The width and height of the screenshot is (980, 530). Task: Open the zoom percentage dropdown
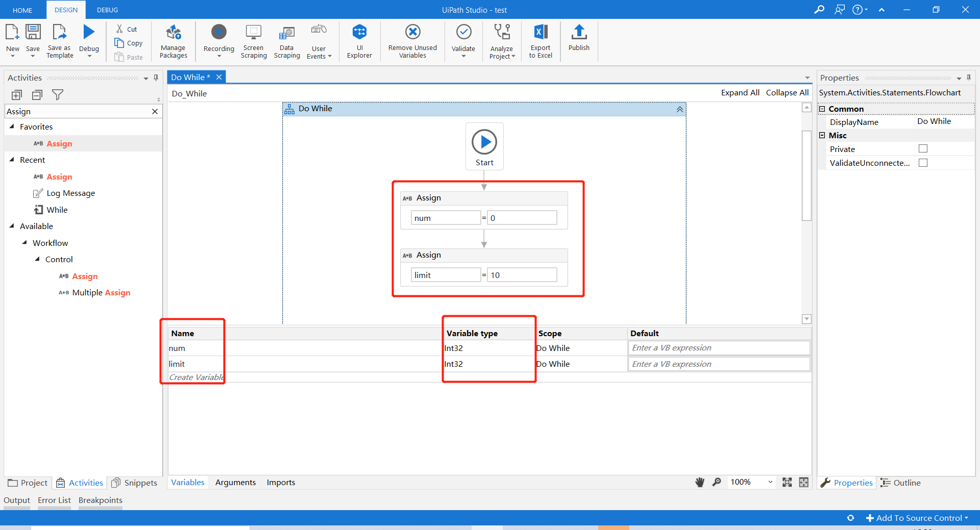(770, 482)
